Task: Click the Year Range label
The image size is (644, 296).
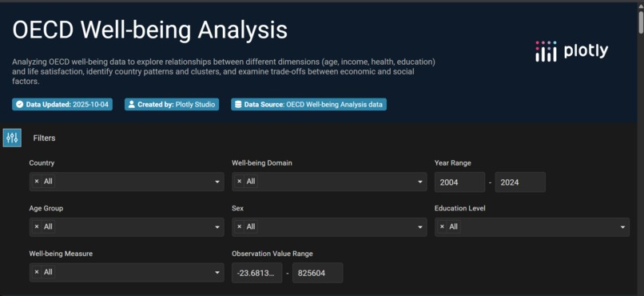Action: pos(452,163)
